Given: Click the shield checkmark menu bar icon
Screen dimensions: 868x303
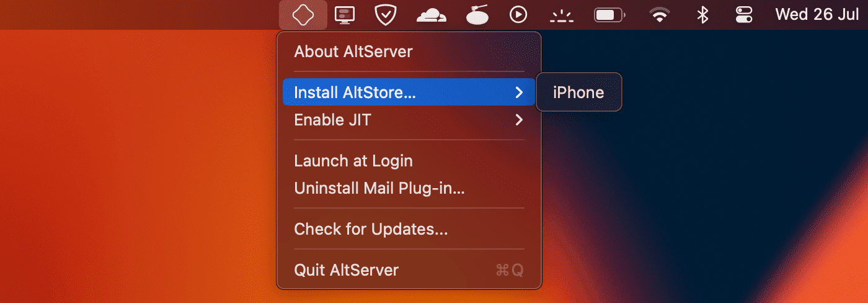Looking at the screenshot, I should click(x=386, y=14).
